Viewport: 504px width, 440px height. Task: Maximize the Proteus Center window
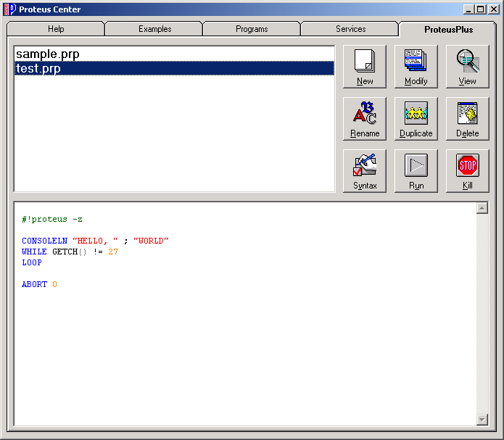click(481, 9)
